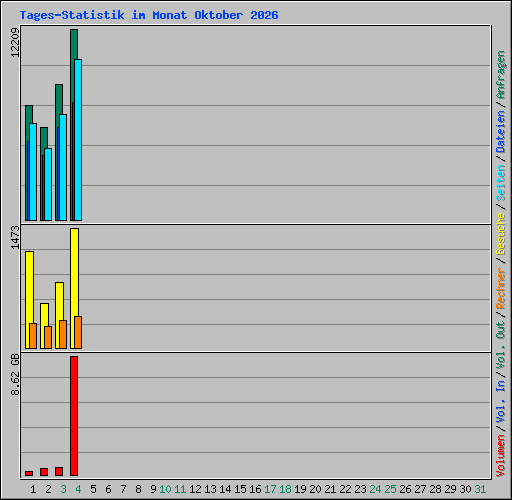Click day label '5' on x-axis
The height and width of the screenshot is (500, 512).
coord(93,489)
